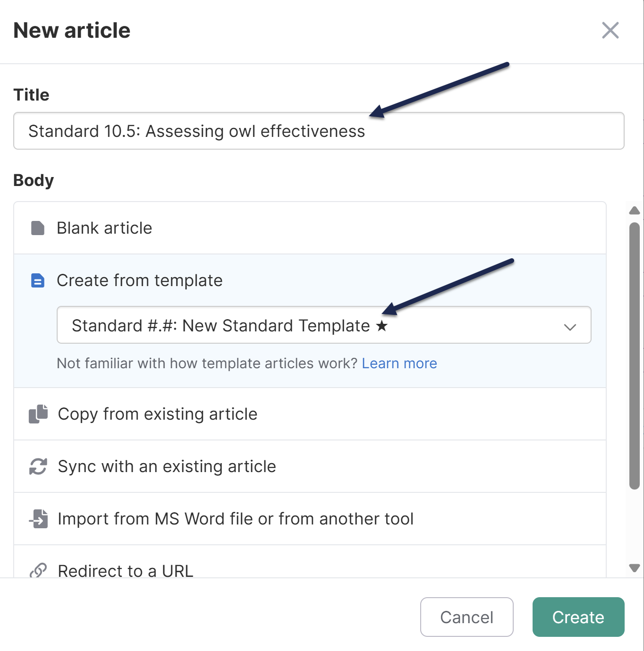Pick Redirect to a URL option
Viewport: 644px width, 651px height.
[x=126, y=571]
